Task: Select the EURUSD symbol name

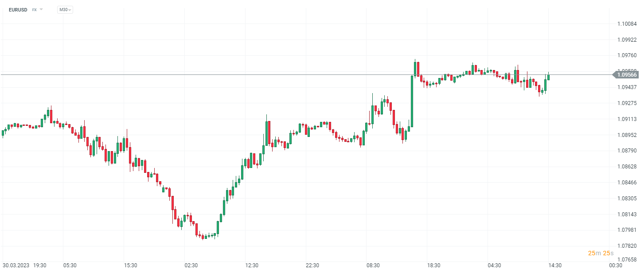Action: 18,9
